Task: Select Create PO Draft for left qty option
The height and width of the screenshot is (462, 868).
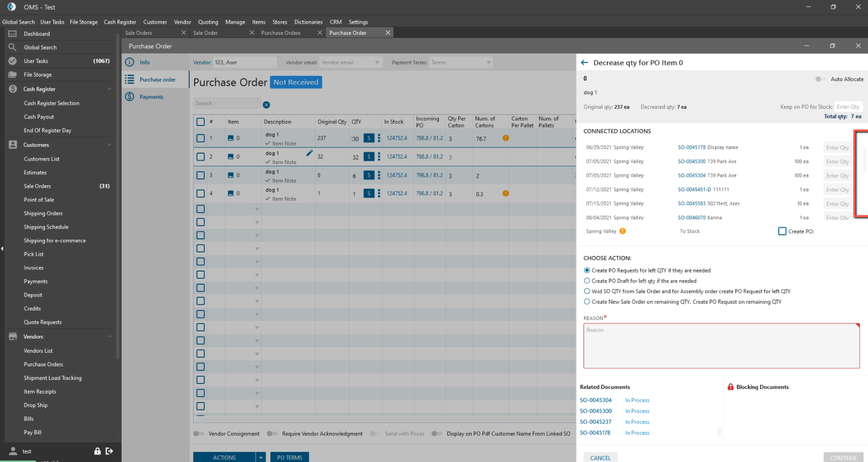Action: [x=587, y=281]
